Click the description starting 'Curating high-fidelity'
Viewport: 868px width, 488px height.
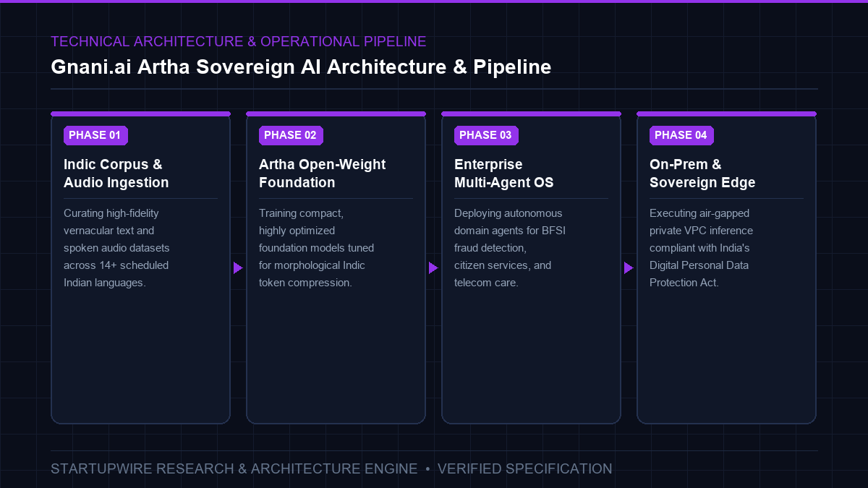click(116, 248)
